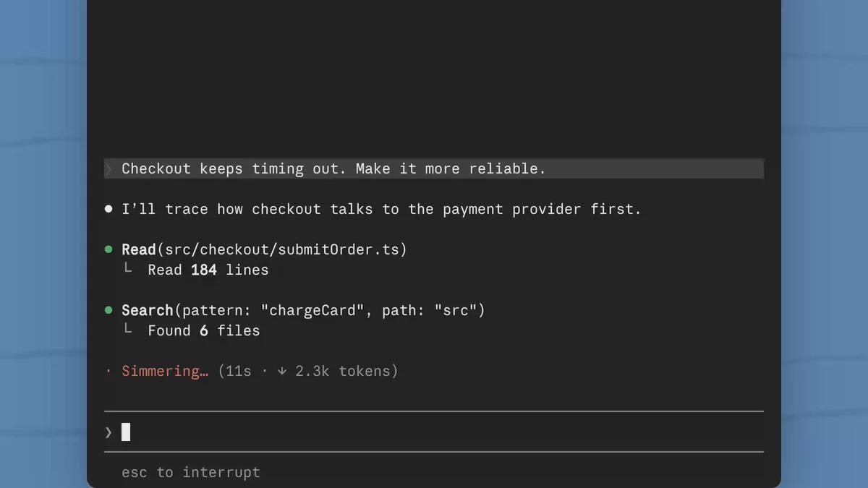Click the green dot beside Read command
The height and width of the screenshot is (488, 868).
[109, 249]
